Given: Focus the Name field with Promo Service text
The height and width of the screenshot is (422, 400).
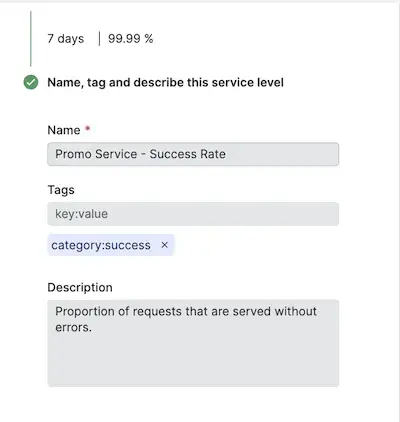Looking at the screenshot, I should pos(193,154).
